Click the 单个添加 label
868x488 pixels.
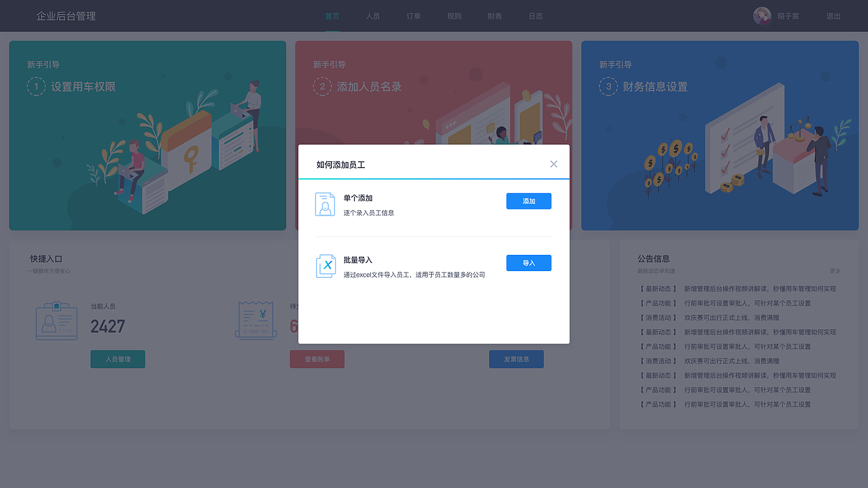click(x=358, y=198)
